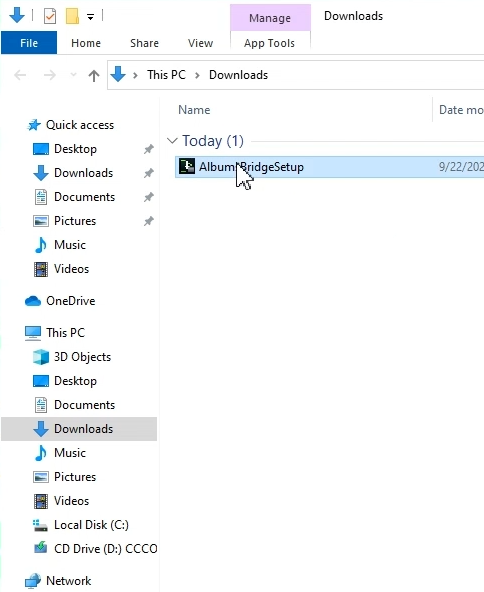Viewport: 484px width, 592px height.
Task: Select This PC in the navigation pane
Action: 66,333
